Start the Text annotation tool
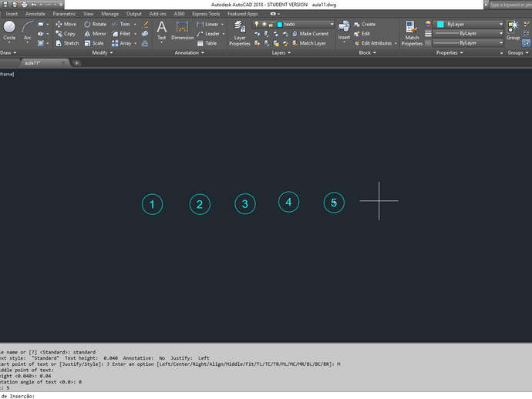 click(161, 31)
